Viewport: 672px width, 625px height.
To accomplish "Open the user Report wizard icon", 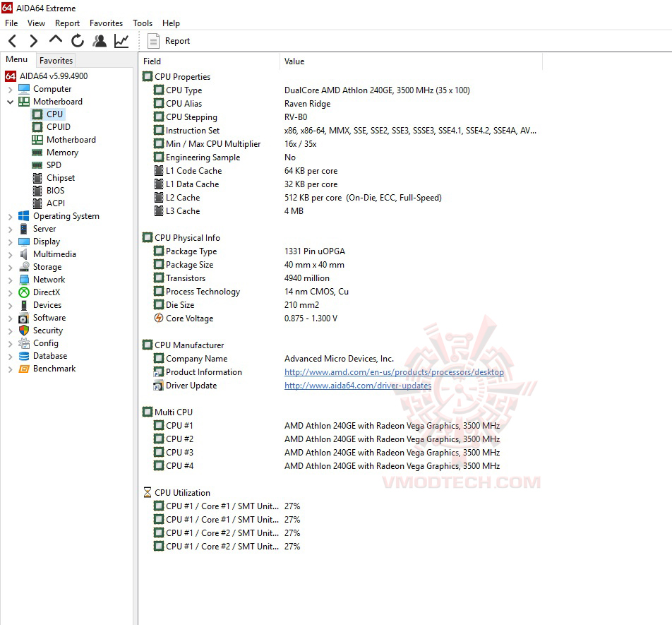I will 100,41.
